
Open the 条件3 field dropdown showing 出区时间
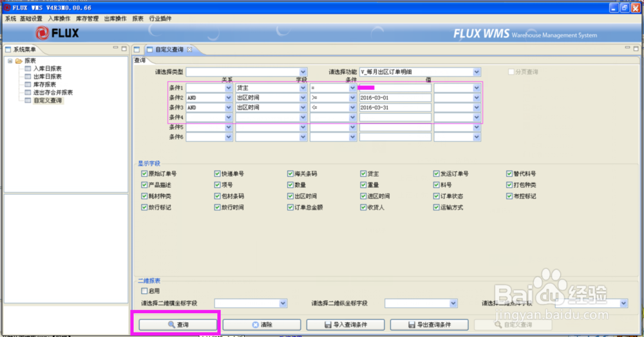[x=303, y=107]
